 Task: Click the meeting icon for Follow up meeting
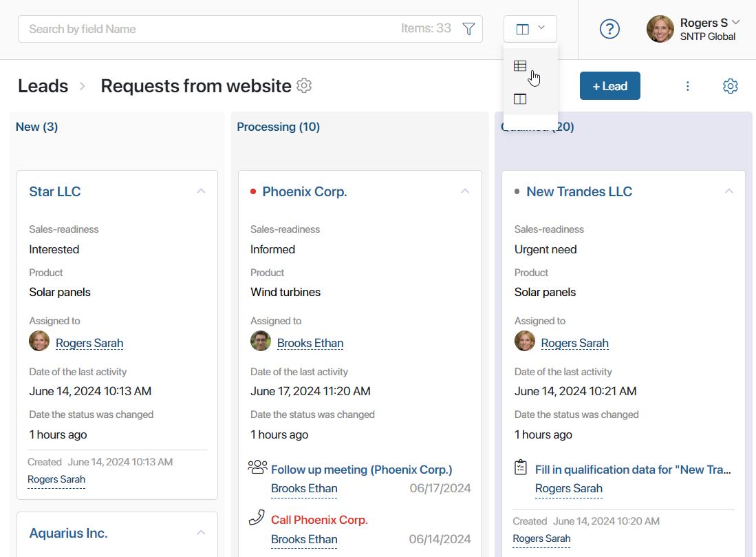pos(257,467)
